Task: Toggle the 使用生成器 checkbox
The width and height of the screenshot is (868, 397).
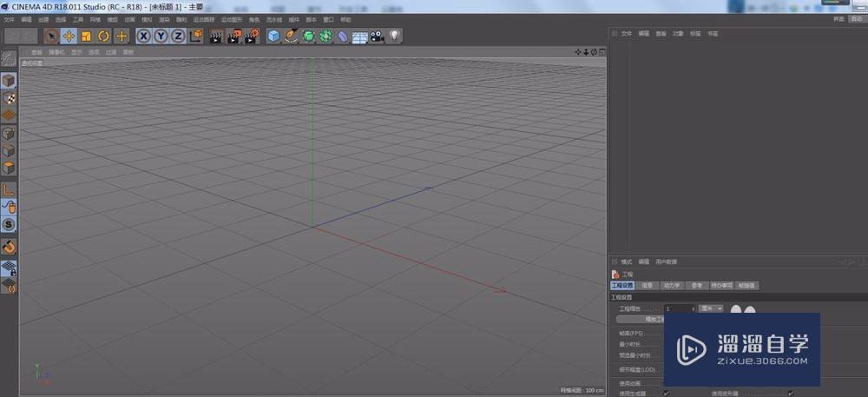Action: pyautogui.click(x=667, y=393)
